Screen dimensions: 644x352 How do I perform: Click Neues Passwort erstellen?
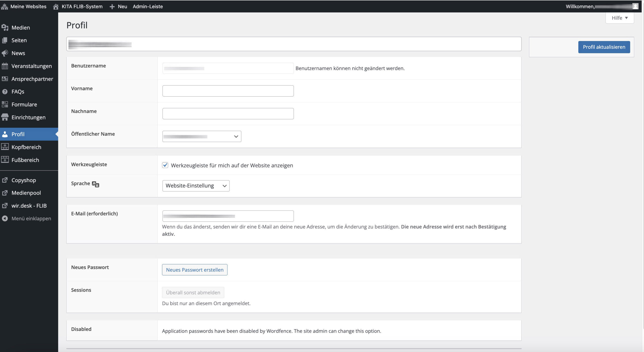point(194,270)
